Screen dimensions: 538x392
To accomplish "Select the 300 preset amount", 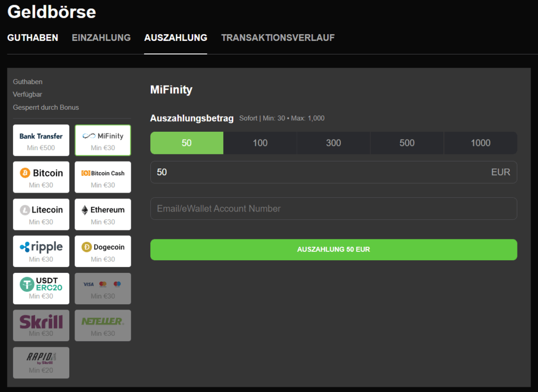I will [334, 143].
